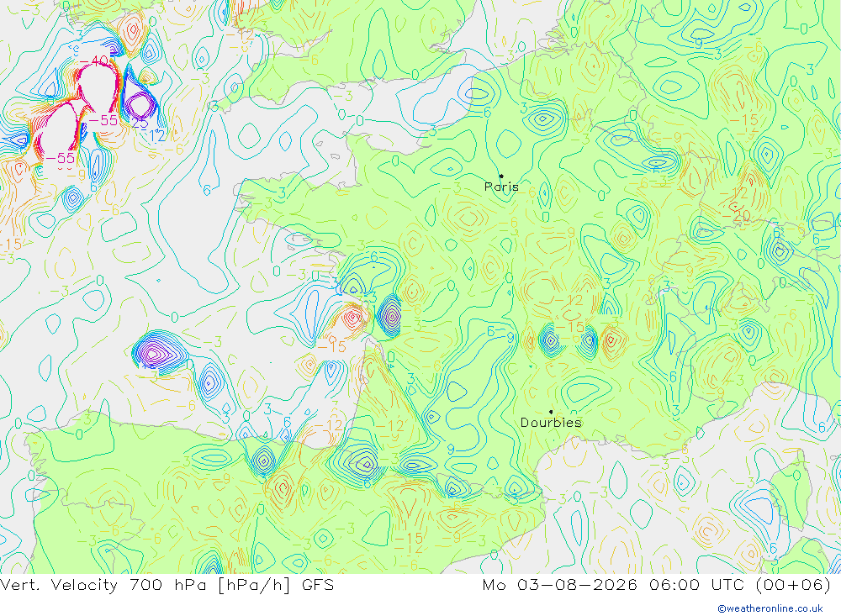
Task: Click the -40 contour label
Action: (94, 61)
